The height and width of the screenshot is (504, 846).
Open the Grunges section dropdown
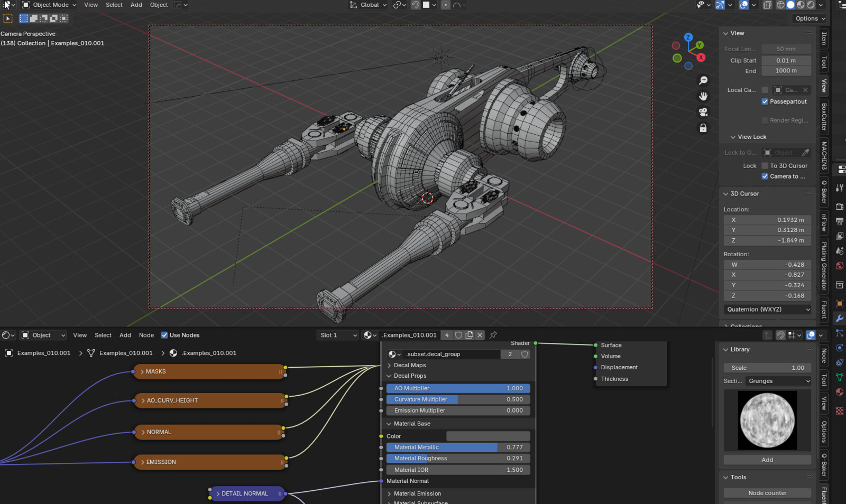pyautogui.click(x=778, y=381)
